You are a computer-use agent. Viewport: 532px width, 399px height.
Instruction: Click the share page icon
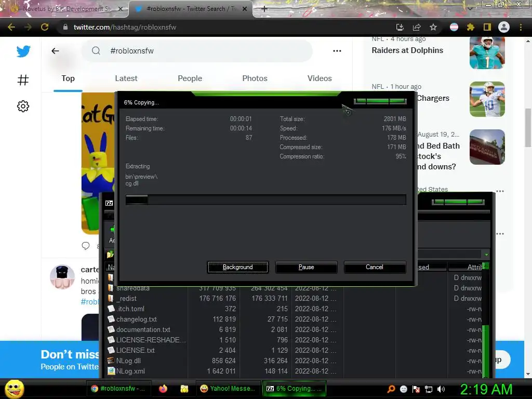tap(417, 27)
